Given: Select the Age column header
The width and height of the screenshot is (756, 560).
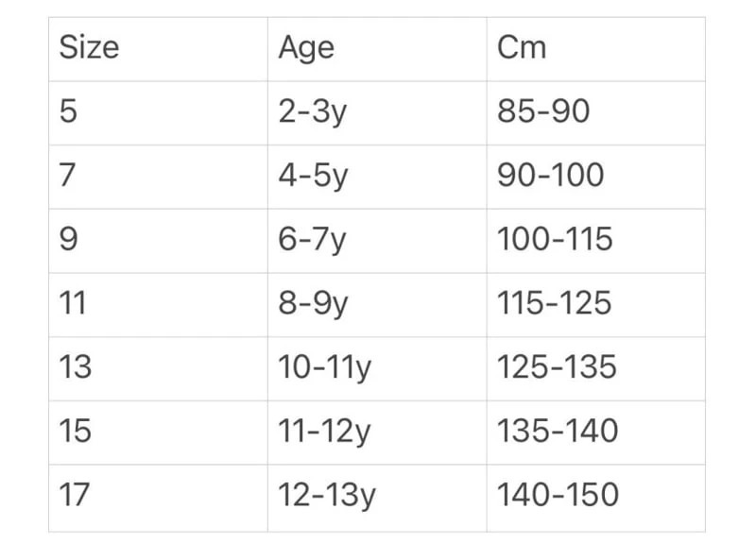Looking at the screenshot, I should pyautogui.click(x=306, y=48).
